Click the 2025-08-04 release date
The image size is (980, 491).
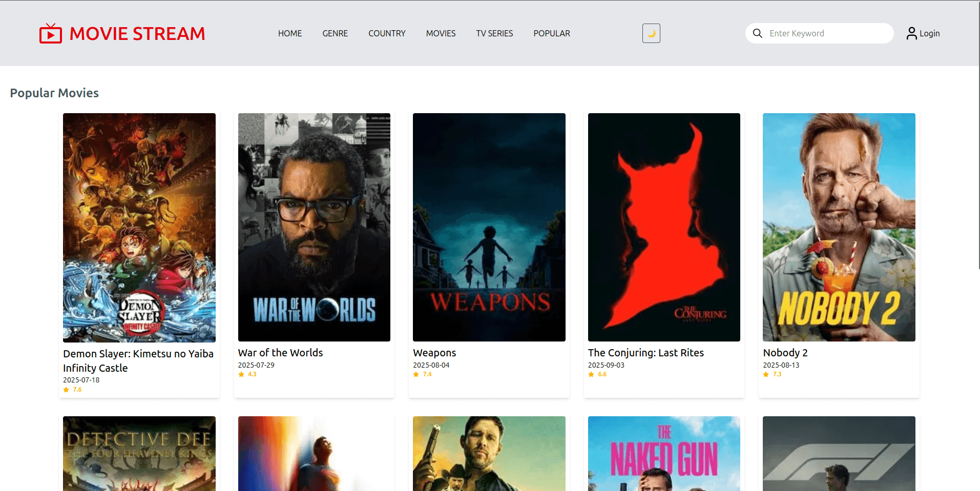click(431, 365)
